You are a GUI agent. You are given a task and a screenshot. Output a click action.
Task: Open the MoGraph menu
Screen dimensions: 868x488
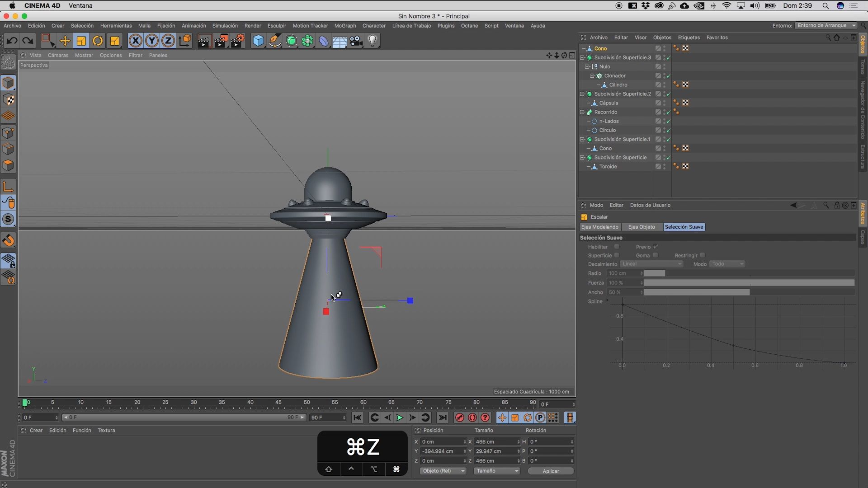345,26
